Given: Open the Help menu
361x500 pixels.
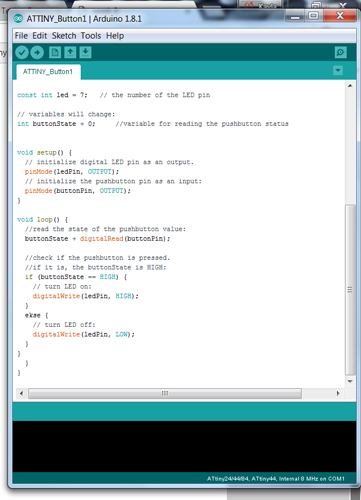Looking at the screenshot, I should (x=115, y=36).
